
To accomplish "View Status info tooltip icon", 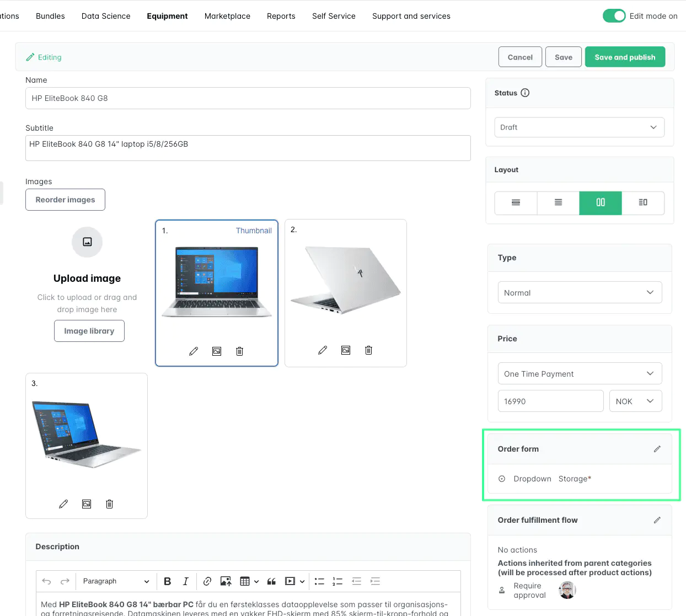I will pyautogui.click(x=523, y=93).
